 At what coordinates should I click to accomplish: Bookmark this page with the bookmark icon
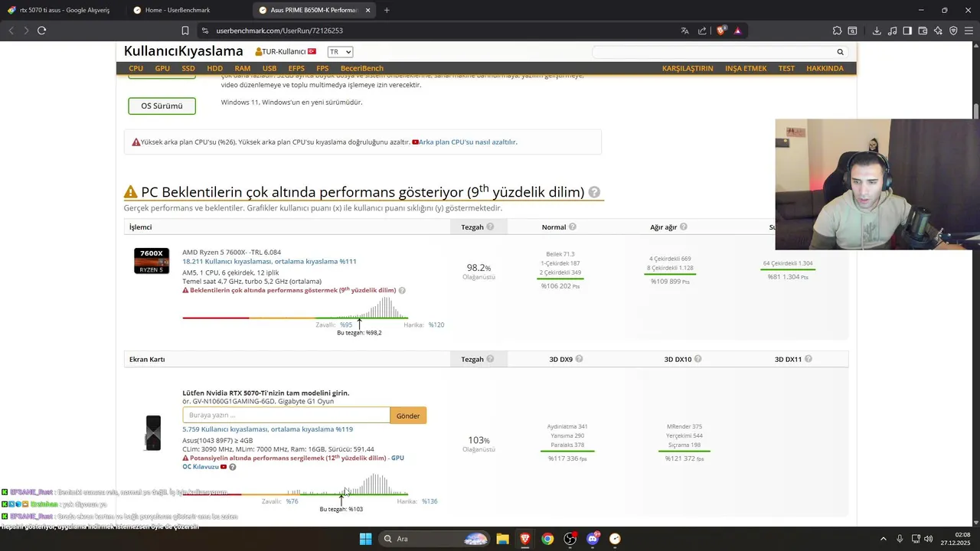click(x=185, y=31)
